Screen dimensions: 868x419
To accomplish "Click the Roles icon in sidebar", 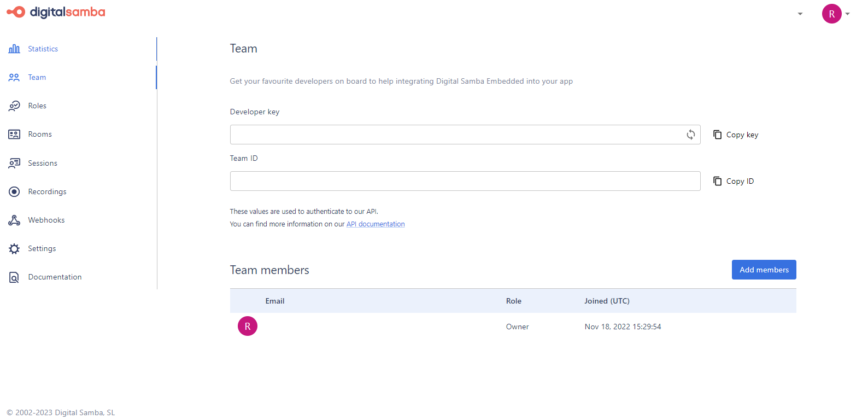I will (x=14, y=106).
